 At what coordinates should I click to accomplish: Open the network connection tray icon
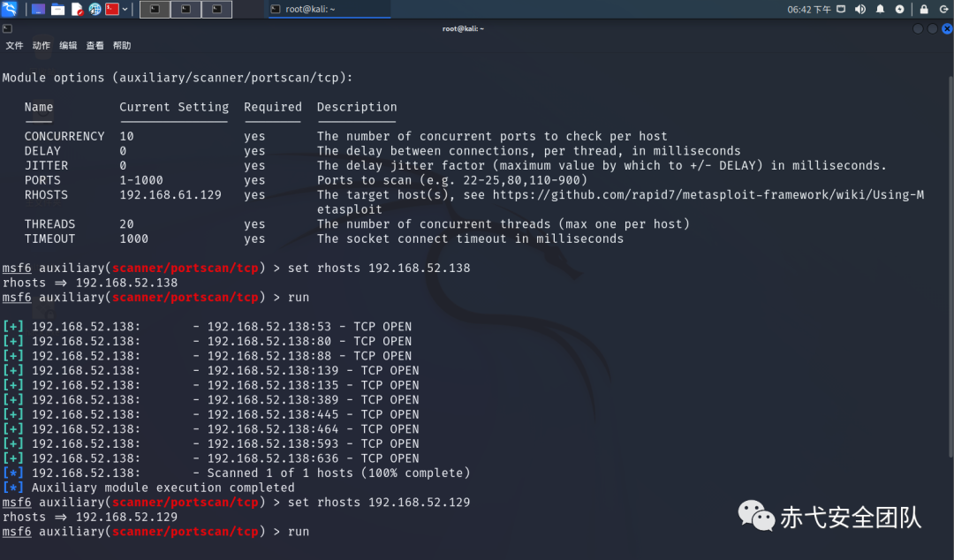841,9
